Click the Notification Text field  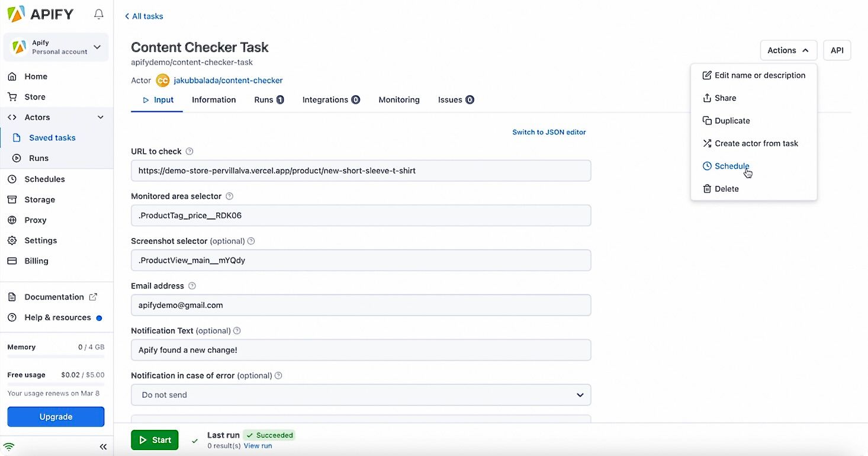[361, 350]
